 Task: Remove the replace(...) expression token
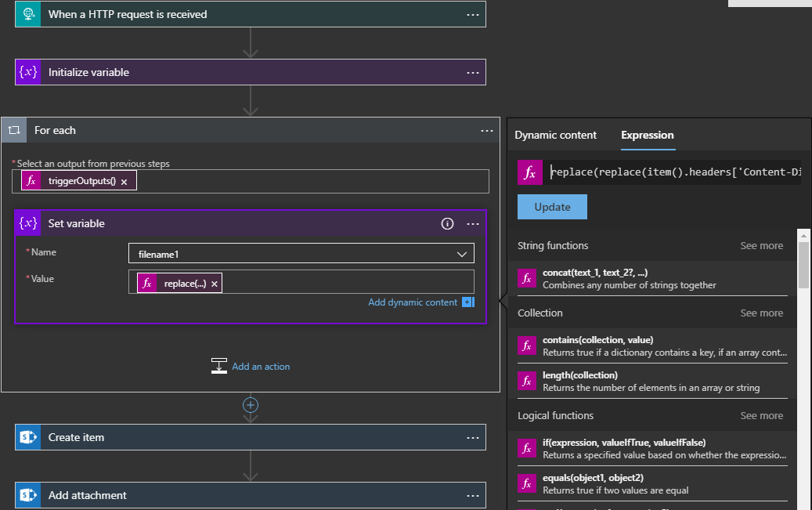coord(215,284)
